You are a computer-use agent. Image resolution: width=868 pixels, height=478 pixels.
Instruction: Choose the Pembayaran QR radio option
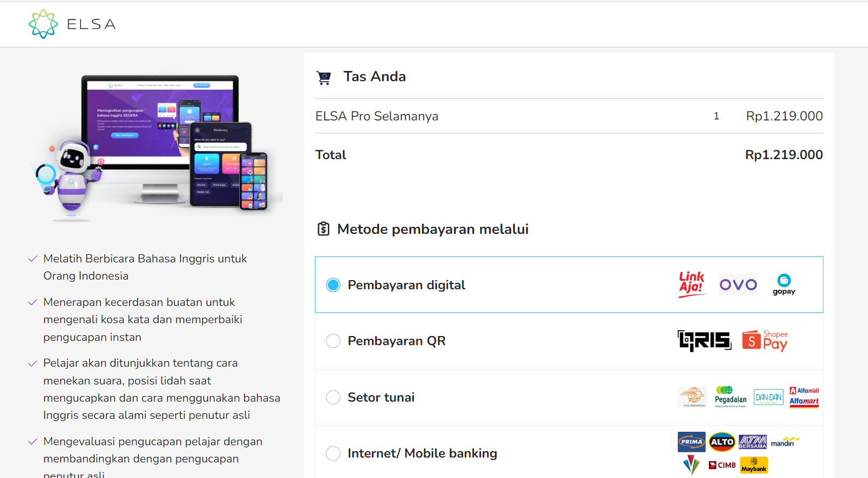(333, 341)
